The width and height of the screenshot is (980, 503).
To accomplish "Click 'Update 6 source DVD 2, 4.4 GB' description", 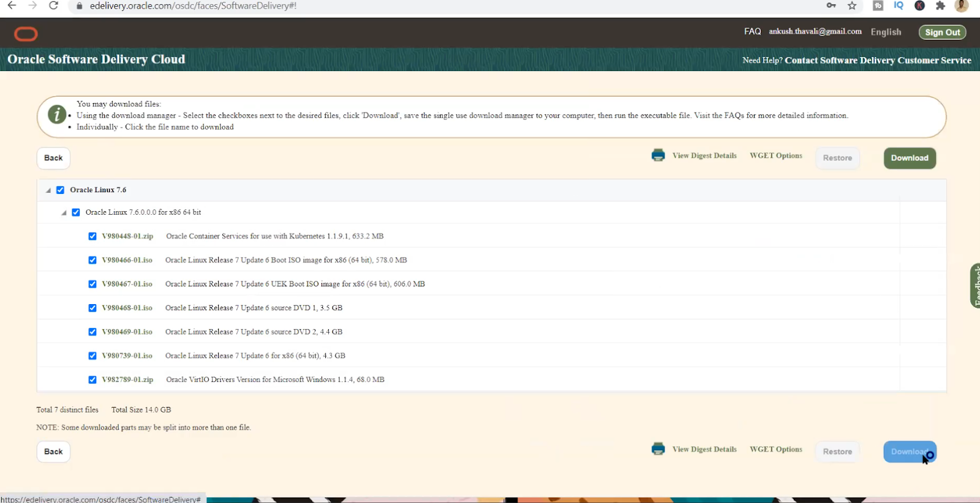I will point(254,332).
